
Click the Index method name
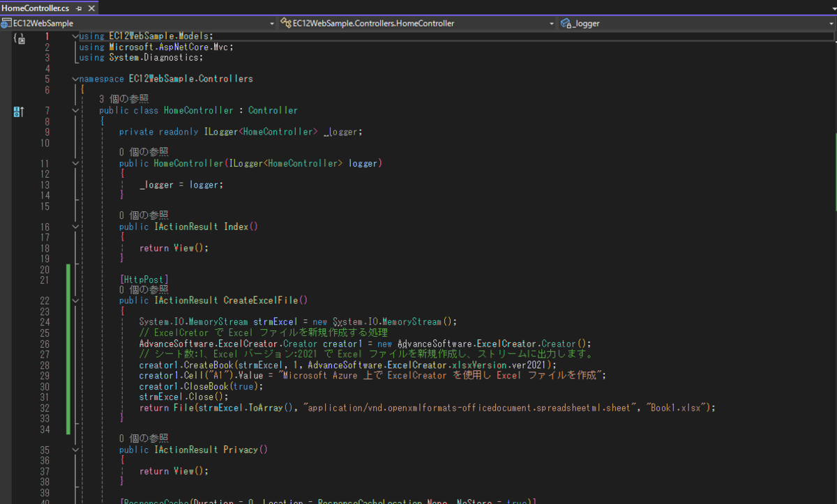pos(236,227)
